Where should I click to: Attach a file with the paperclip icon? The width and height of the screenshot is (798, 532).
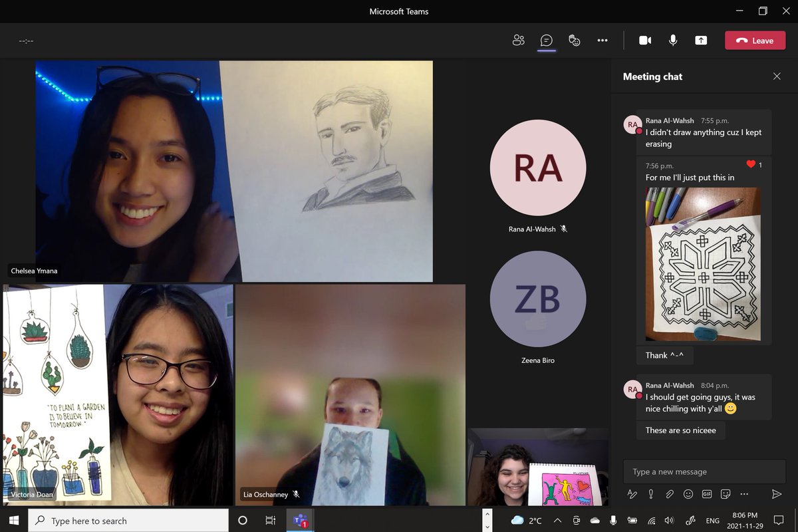point(670,494)
